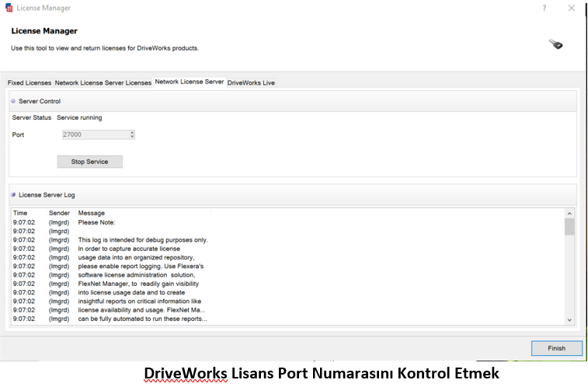Switch to the Fixed Licenses tab

(x=30, y=82)
